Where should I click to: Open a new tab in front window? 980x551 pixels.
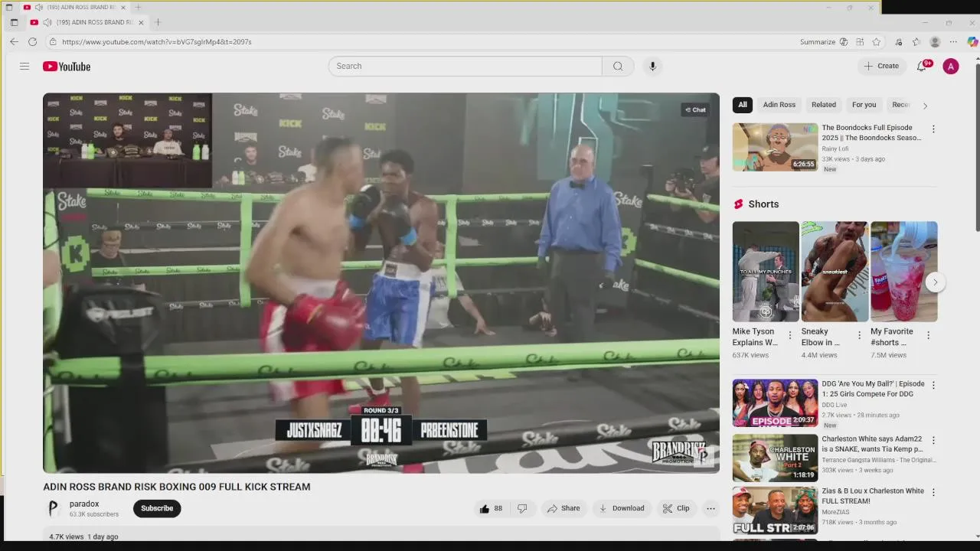(x=158, y=22)
